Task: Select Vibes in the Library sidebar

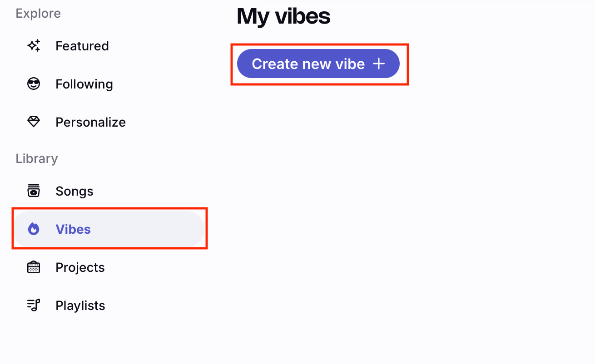Action: (73, 229)
